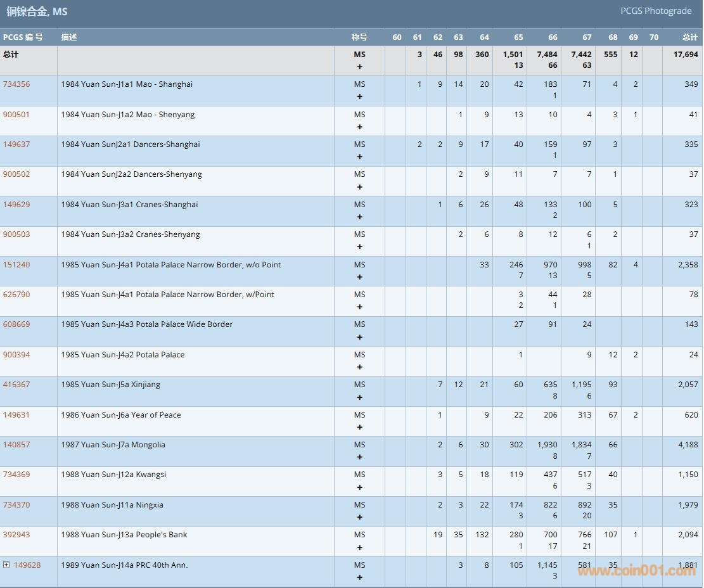Click the PCGS Photograde link
Viewport: 704px width, 588px height.
(656, 11)
